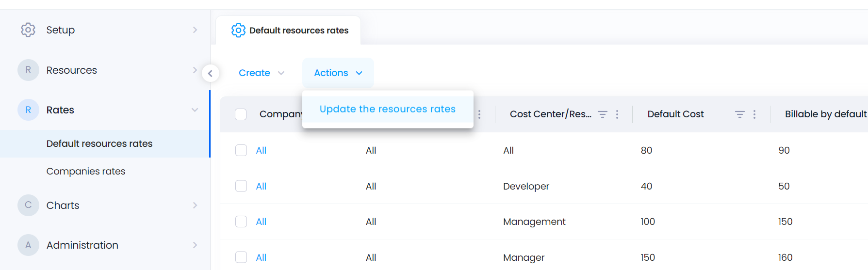This screenshot has width=868, height=270.
Task: Click the Setup gear icon in sidebar
Action: click(x=28, y=30)
